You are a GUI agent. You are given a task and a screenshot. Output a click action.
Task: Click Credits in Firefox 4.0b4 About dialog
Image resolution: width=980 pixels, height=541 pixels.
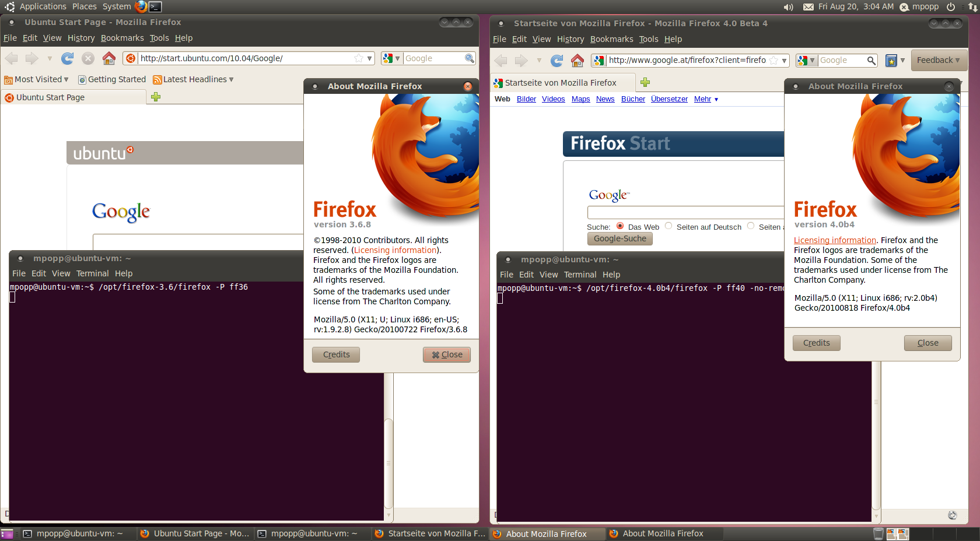(817, 343)
